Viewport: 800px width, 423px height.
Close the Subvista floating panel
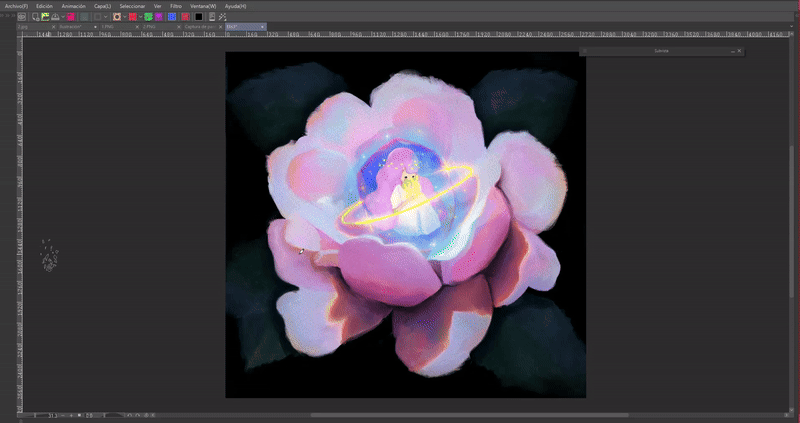point(739,51)
